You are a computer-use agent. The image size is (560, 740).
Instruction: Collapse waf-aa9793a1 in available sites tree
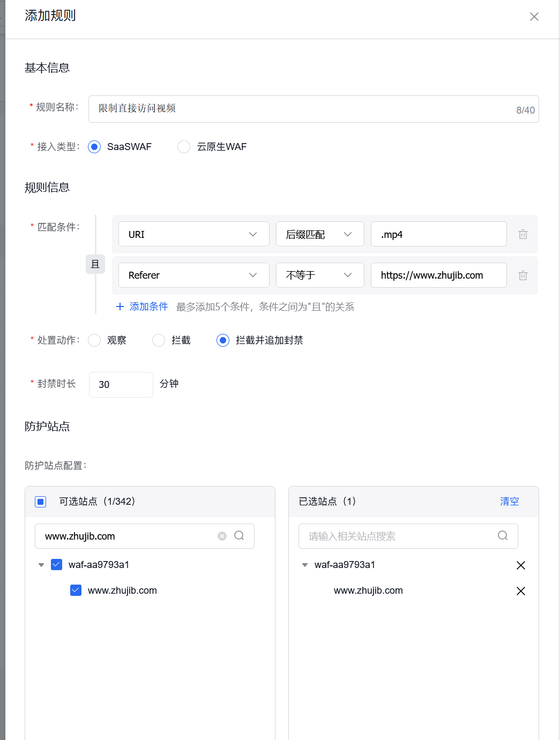41,565
